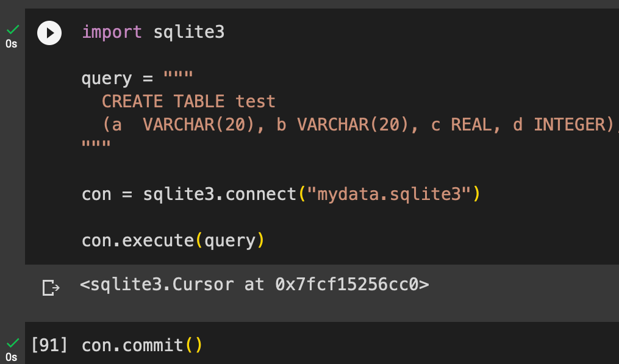Click closing triple quotes of query string
The height and width of the screenshot is (364, 619).
tap(96, 144)
